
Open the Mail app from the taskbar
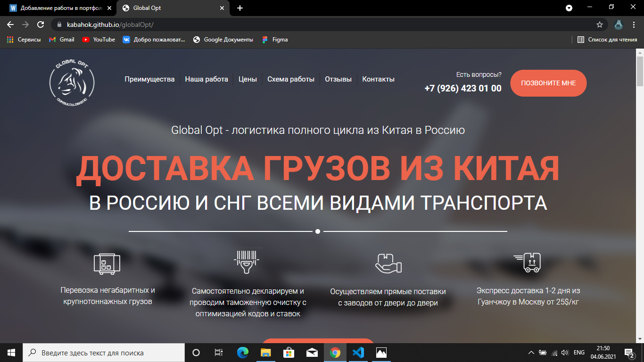312,353
